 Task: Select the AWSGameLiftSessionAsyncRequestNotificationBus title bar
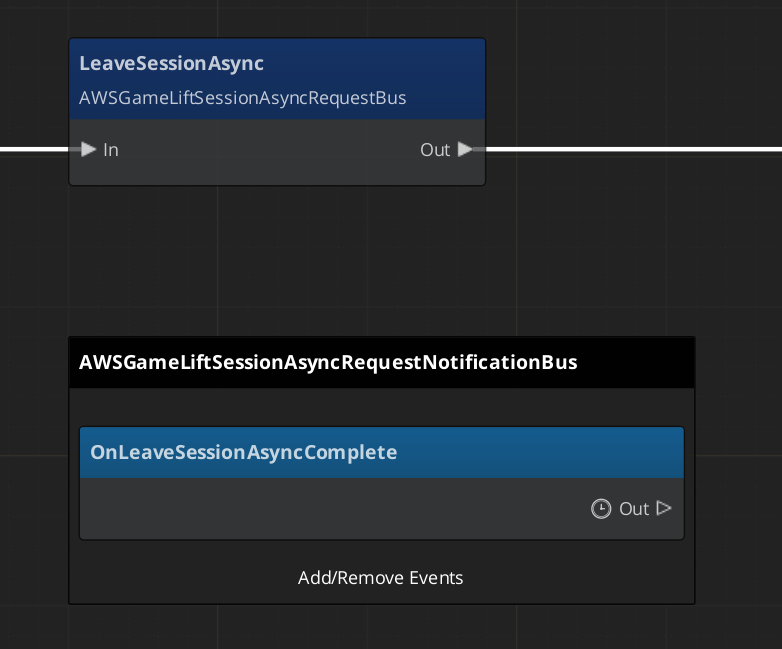coord(328,362)
